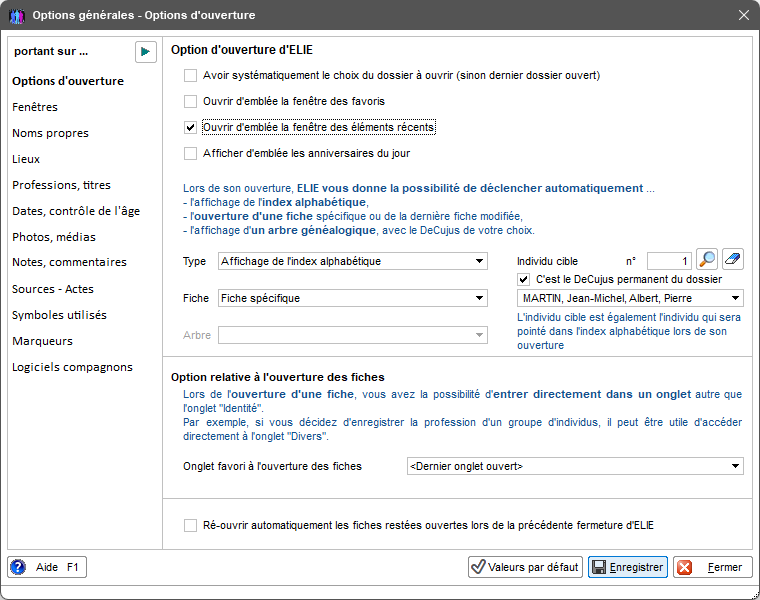760x600 pixels.
Task: Switch to the Symboles utilisés section
Action: tap(59, 315)
